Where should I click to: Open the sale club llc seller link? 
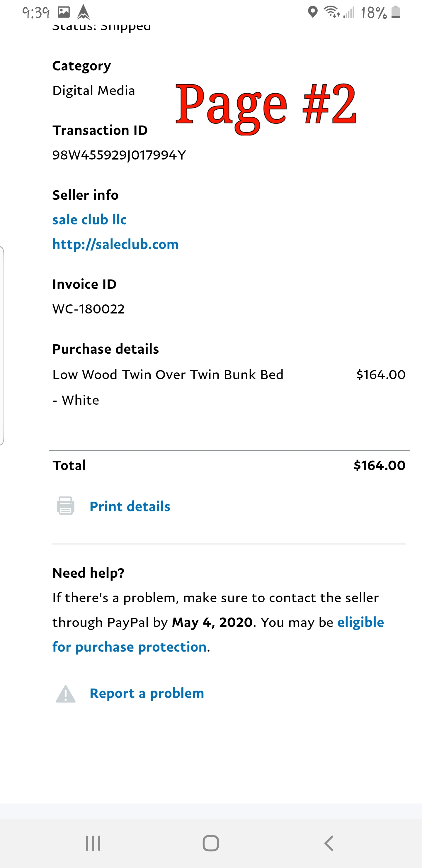(89, 220)
